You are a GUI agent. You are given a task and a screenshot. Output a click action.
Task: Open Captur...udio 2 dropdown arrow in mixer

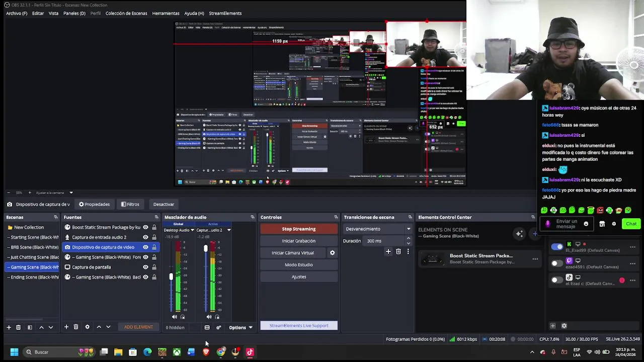click(228, 230)
